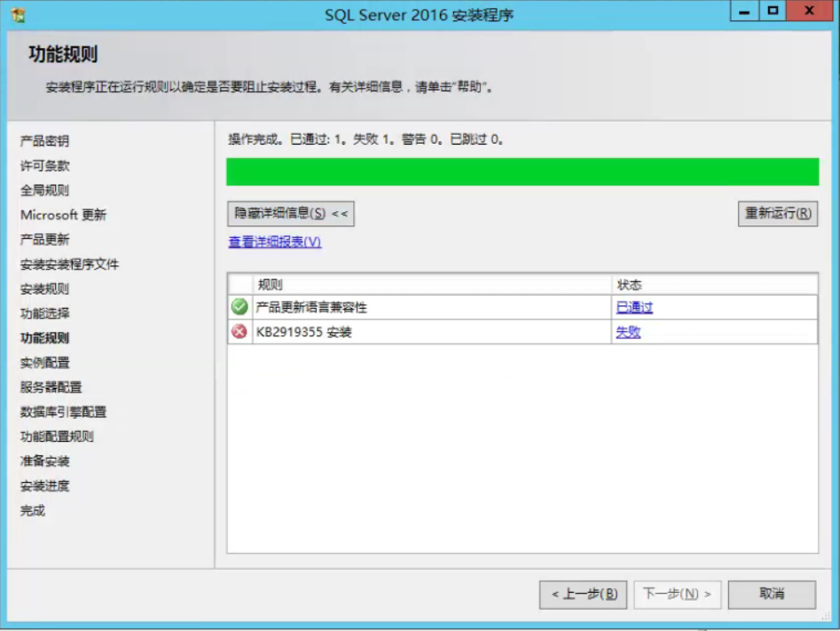Go back with 上一步(B) button

point(583,594)
